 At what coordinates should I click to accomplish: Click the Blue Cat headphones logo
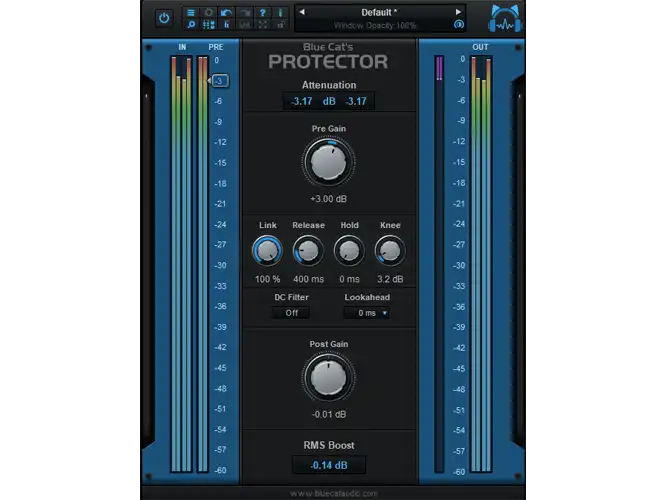pyautogui.click(x=505, y=19)
